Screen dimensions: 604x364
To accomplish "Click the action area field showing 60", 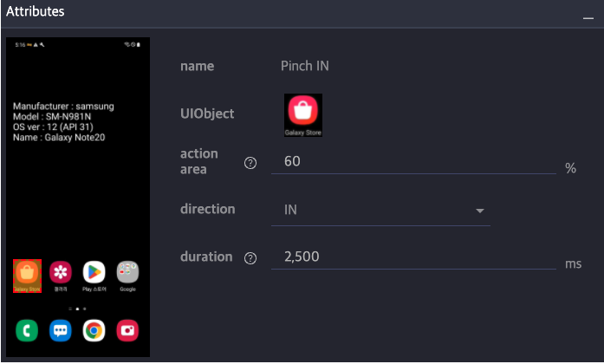I will click(x=413, y=162).
